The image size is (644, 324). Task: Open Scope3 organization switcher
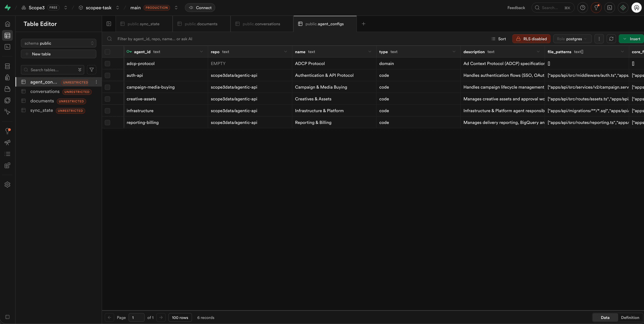tap(66, 8)
